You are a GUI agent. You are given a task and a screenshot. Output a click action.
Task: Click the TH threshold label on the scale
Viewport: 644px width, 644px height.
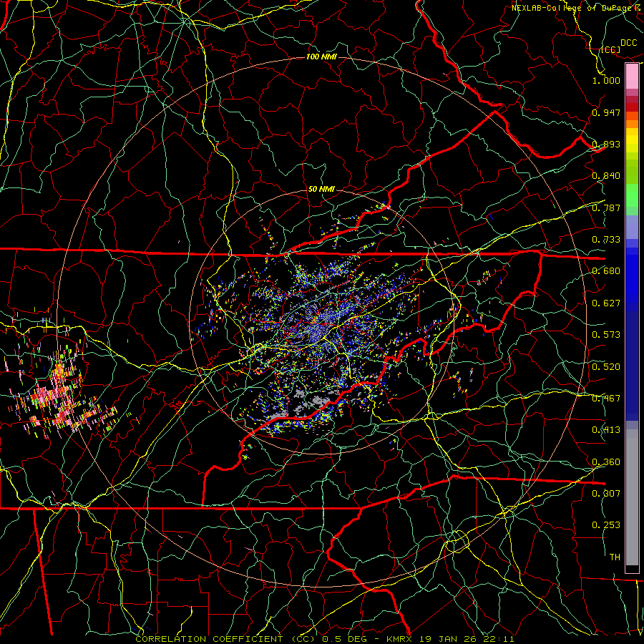[615, 557]
